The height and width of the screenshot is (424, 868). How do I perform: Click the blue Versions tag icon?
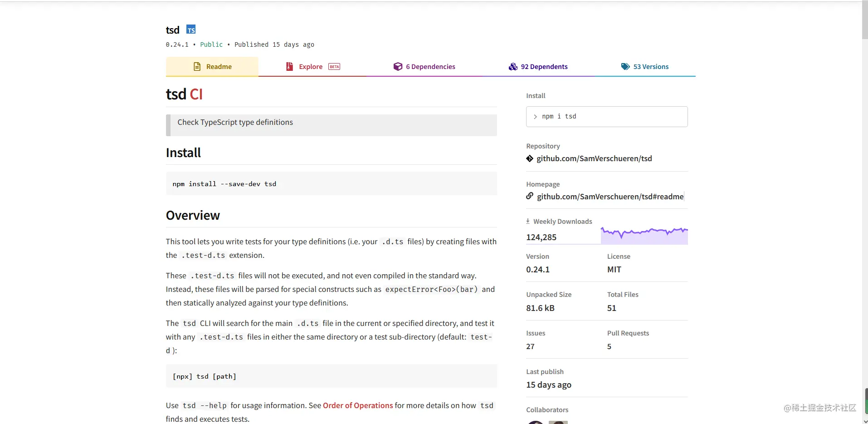pyautogui.click(x=625, y=67)
